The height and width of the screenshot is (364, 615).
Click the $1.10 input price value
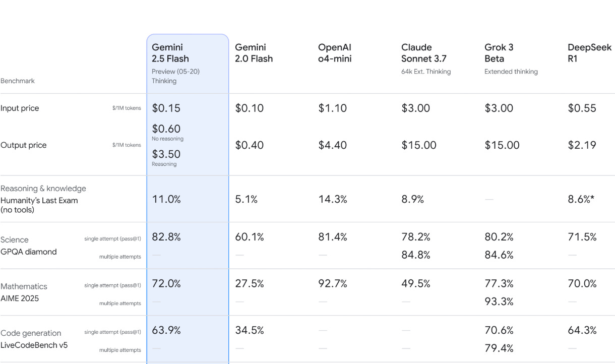332,108
